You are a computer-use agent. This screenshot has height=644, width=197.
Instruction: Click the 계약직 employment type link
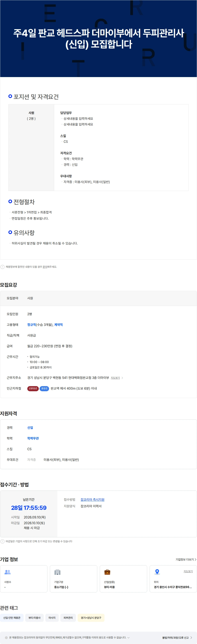coord(58,324)
